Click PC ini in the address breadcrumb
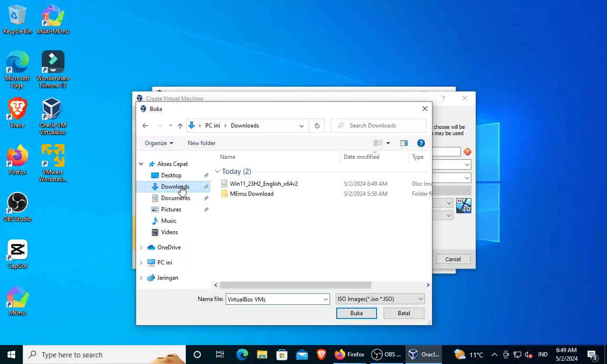Viewport: 607px width, 364px height. coord(212,126)
